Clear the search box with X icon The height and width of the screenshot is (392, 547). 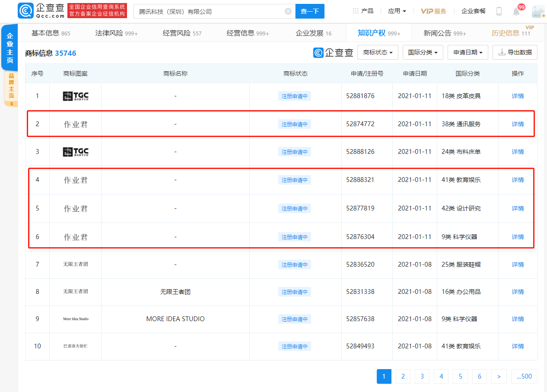(288, 11)
